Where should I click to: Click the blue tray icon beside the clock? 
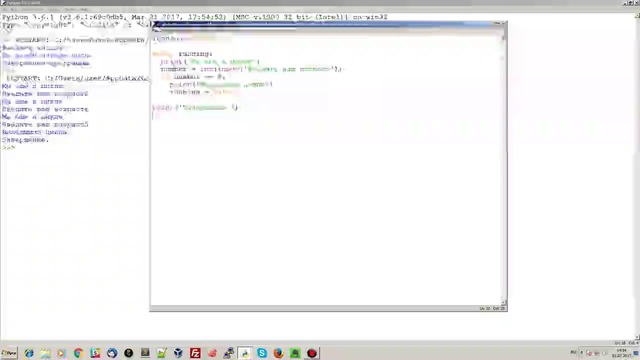[x=636, y=353]
